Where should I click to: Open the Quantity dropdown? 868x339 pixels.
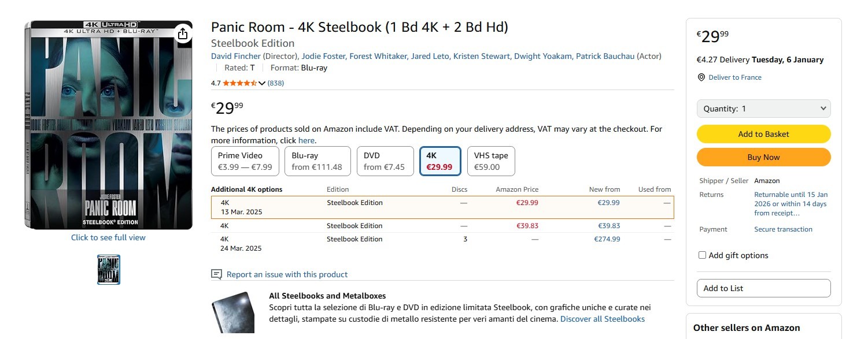(x=763, y=109)
